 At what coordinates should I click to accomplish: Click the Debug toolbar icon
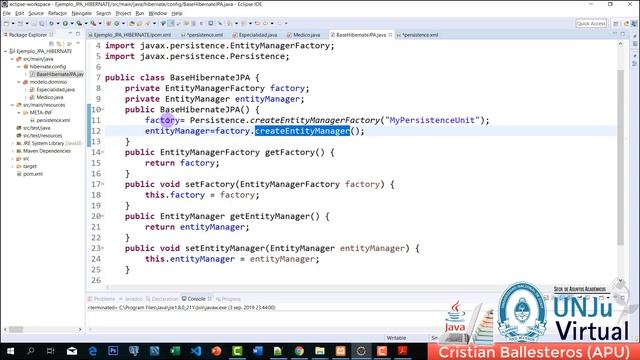(x=51, y=23)
